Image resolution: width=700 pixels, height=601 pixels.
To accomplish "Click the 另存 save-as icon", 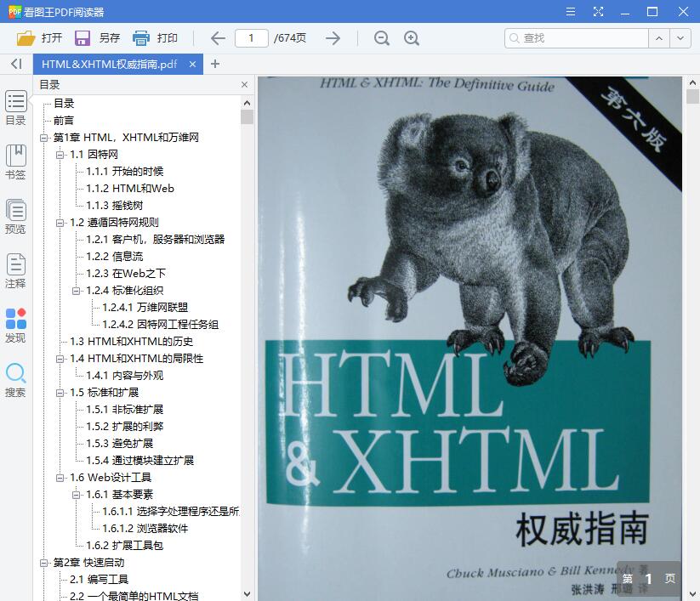I will click(x=81, y=37).
